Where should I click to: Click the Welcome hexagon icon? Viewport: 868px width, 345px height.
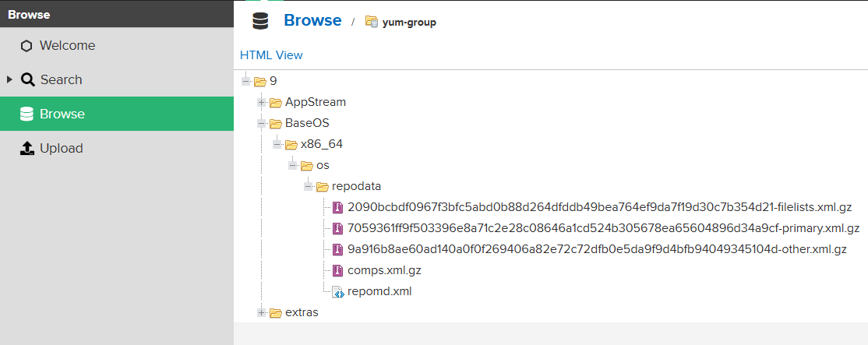[26, 46]
